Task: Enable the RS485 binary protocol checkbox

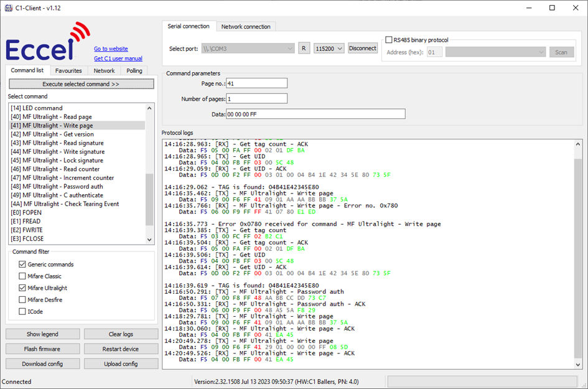Action: pyautogui.click(x=389, y=40)
